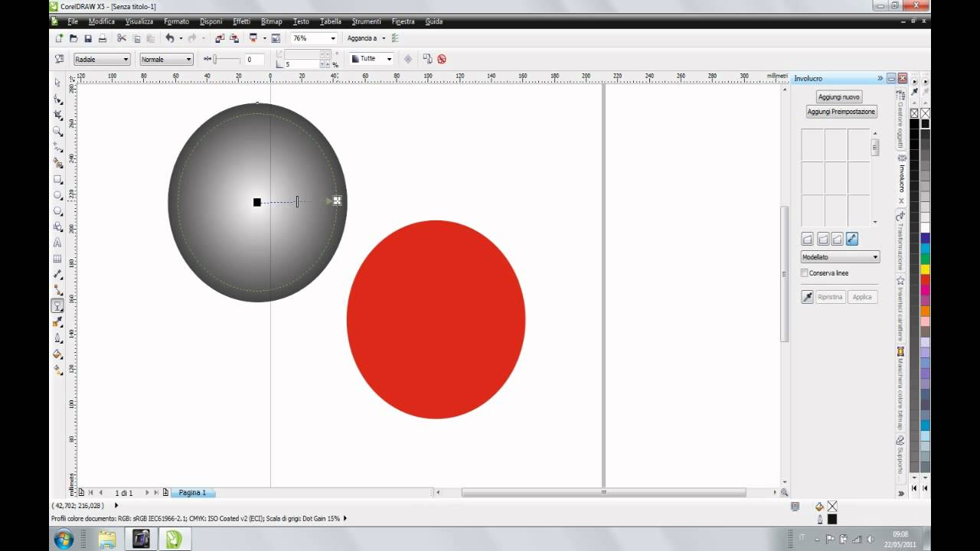Click the Edit transparency icon
980x551 pixels.
pos(59,59)
